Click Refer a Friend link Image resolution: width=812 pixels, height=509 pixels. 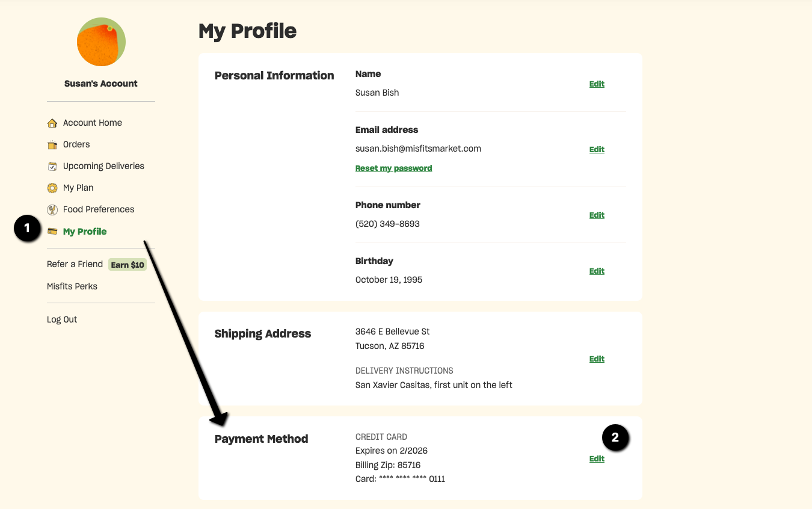(x=75, y=264)
